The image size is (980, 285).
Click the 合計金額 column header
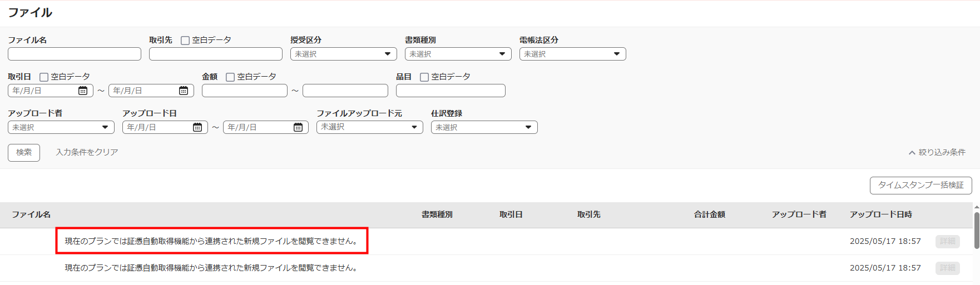click(x=710, y=214)
